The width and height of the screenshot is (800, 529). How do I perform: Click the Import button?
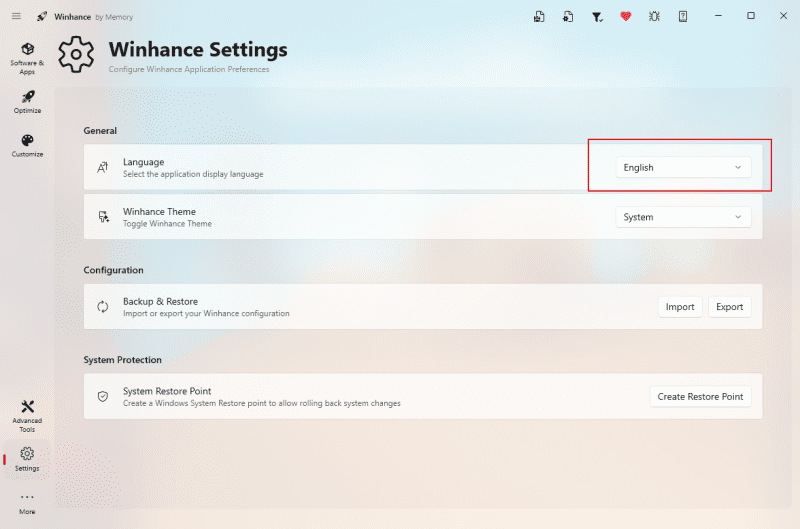coord(680,307)
